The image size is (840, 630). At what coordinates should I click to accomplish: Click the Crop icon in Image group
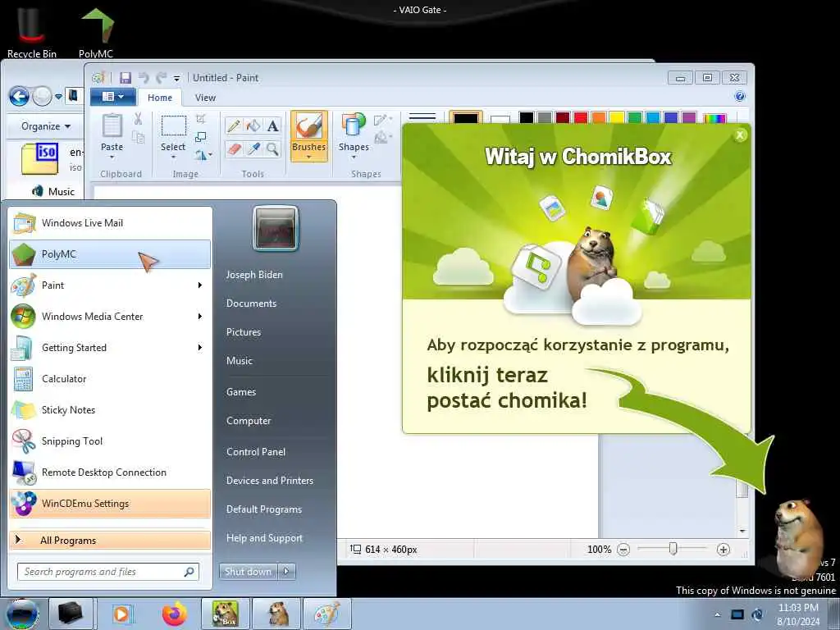tap(201, 118)
